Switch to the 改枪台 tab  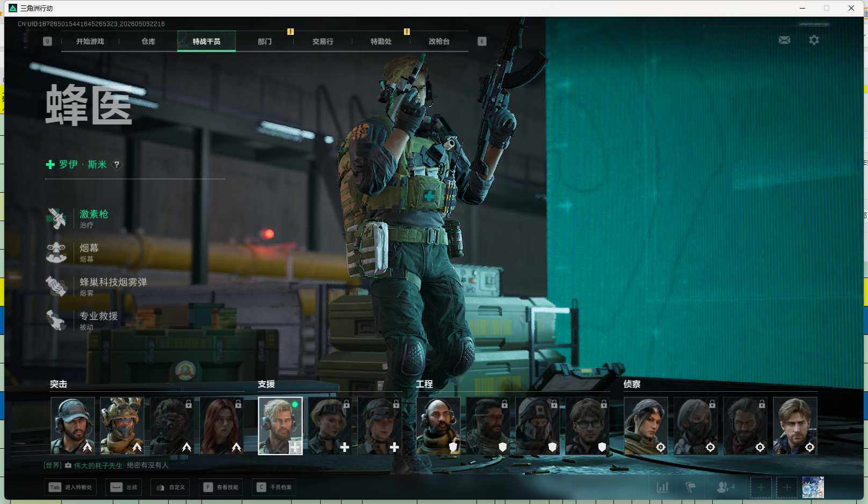pyautogui.click(x=439, y=41)
